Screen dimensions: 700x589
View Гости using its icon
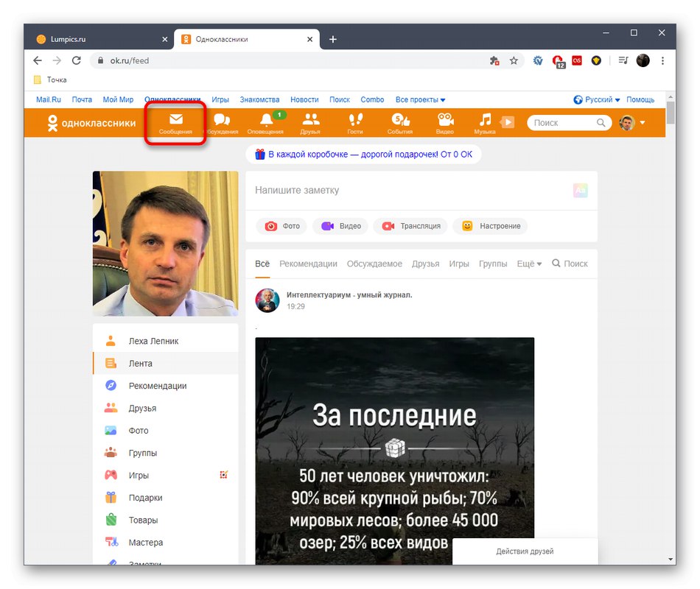pyautogui.click(x=355, y=121)
